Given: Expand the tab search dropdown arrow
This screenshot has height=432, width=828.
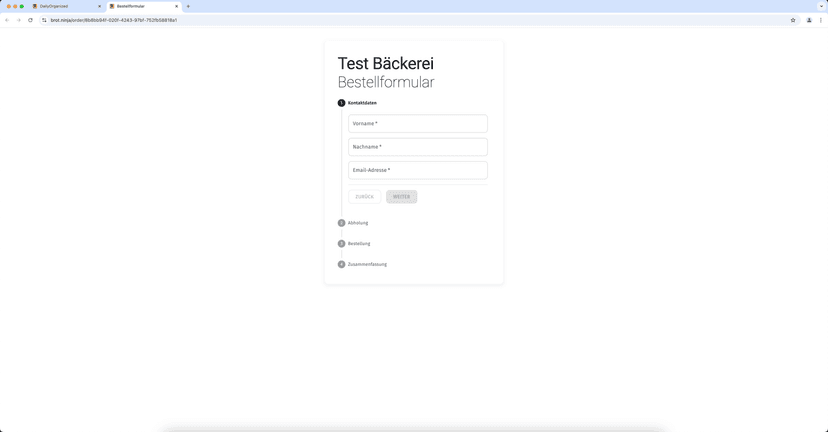Looking at the screenshot, I should (821, 6).
